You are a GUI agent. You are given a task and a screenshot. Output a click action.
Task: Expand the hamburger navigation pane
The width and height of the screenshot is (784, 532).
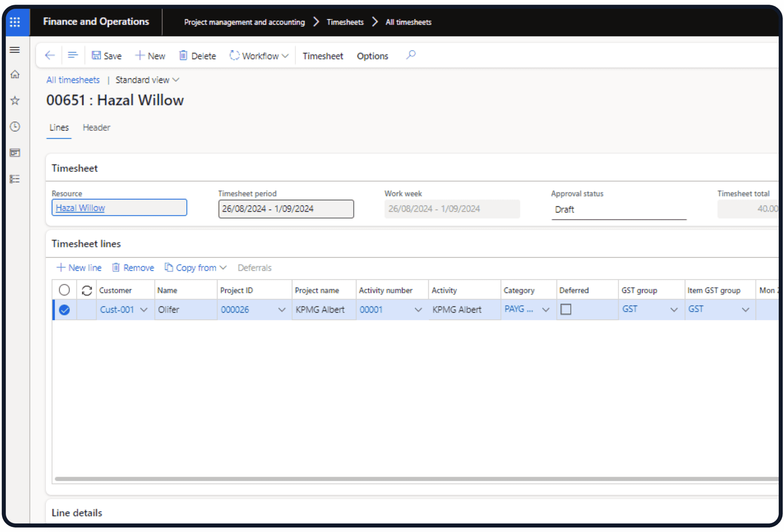click(x=15, y=50)
